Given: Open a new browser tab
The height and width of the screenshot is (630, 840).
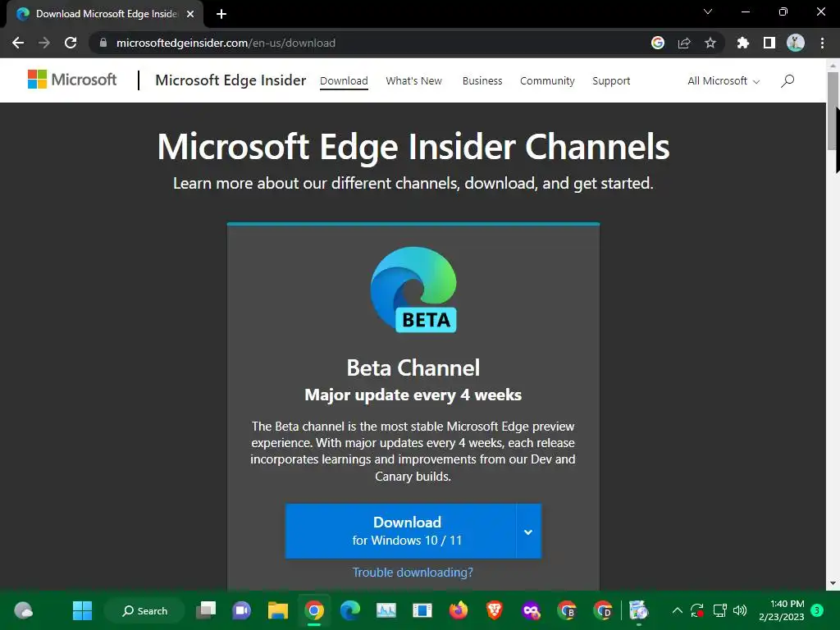Looking at the screenshot, I should (221, 14).
